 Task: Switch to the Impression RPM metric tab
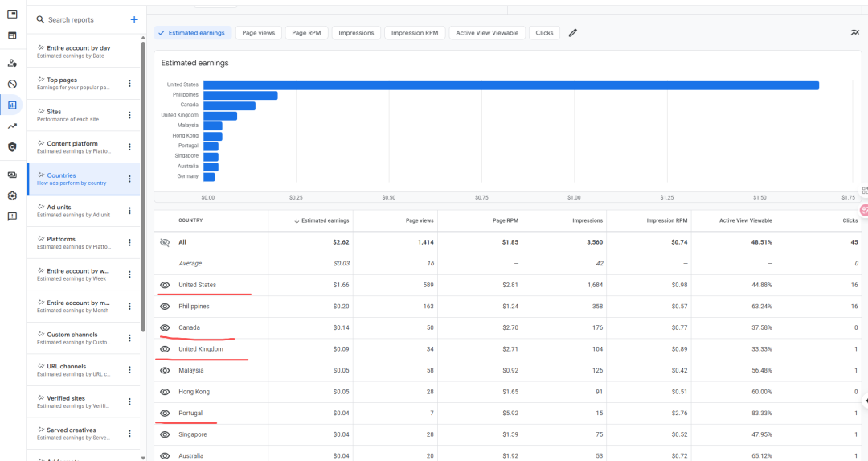(x=415, y=33)
